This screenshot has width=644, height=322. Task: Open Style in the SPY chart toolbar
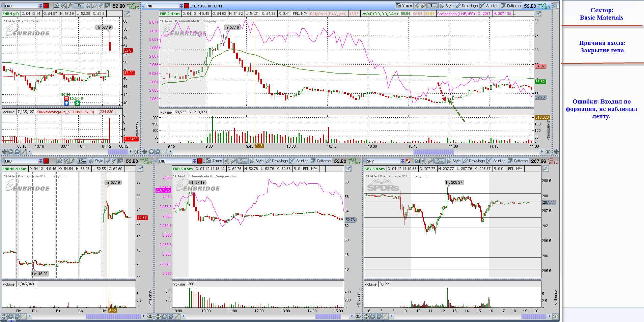pos(454,161)
